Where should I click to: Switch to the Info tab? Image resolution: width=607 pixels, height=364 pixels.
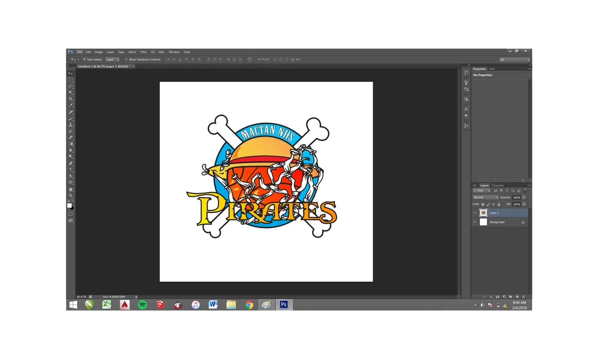click(x=492, y=69)
